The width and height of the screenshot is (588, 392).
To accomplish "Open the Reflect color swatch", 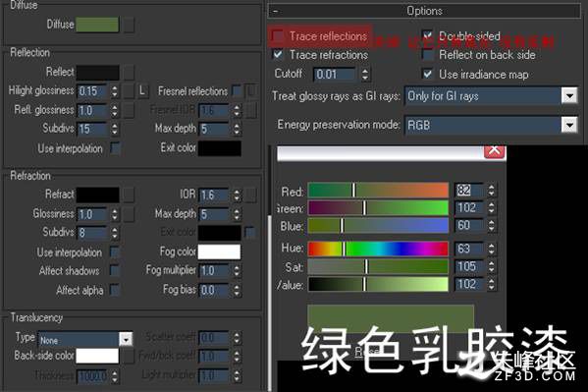I will click(x=98, y=73).
